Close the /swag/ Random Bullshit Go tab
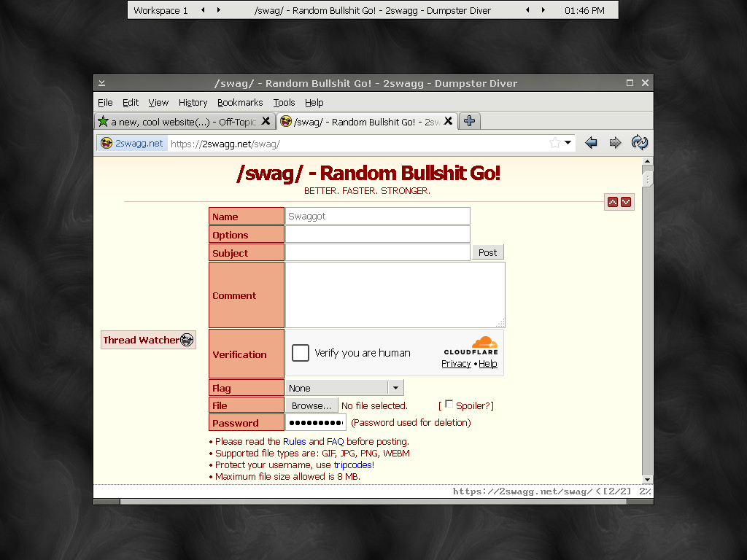This screenshot has width=747, height=560. click(449, 122)
